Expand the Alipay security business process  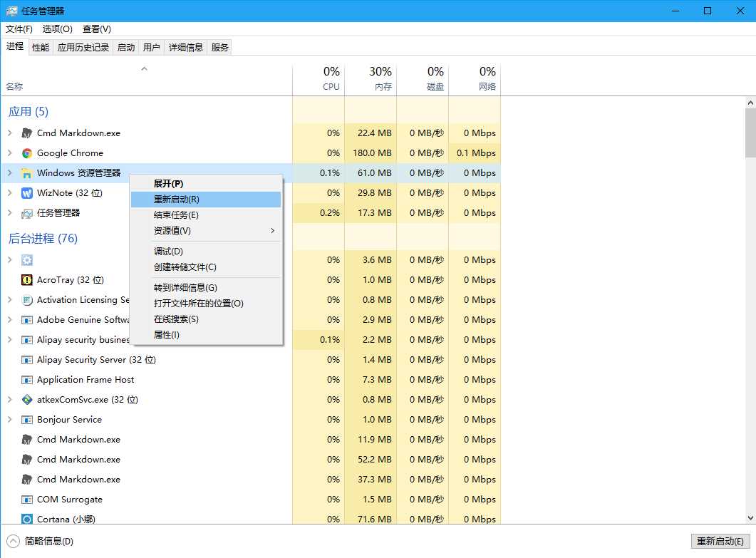pos(9,340)
